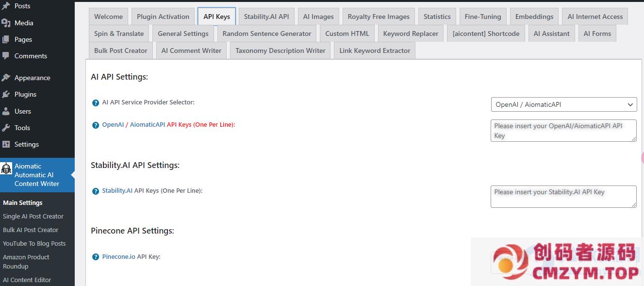Open the AI API Service Provider dropdown

pyautogui.click(x=563, y=104)
